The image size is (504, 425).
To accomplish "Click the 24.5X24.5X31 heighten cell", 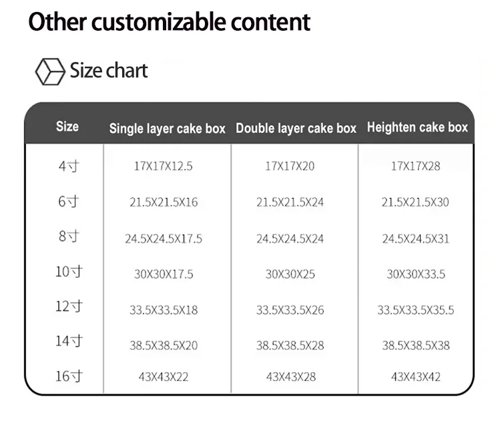I will pos(416,239).
